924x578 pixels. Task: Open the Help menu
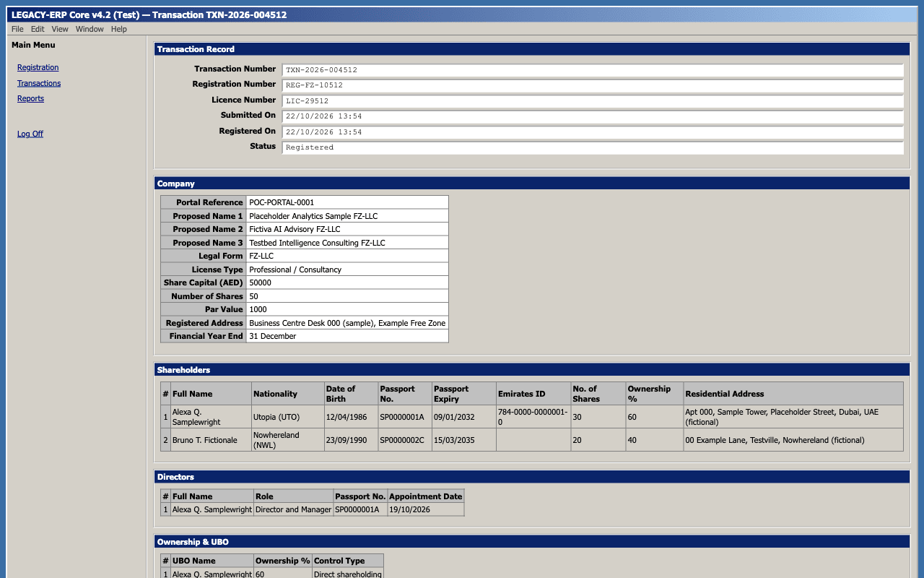(119, 29)
